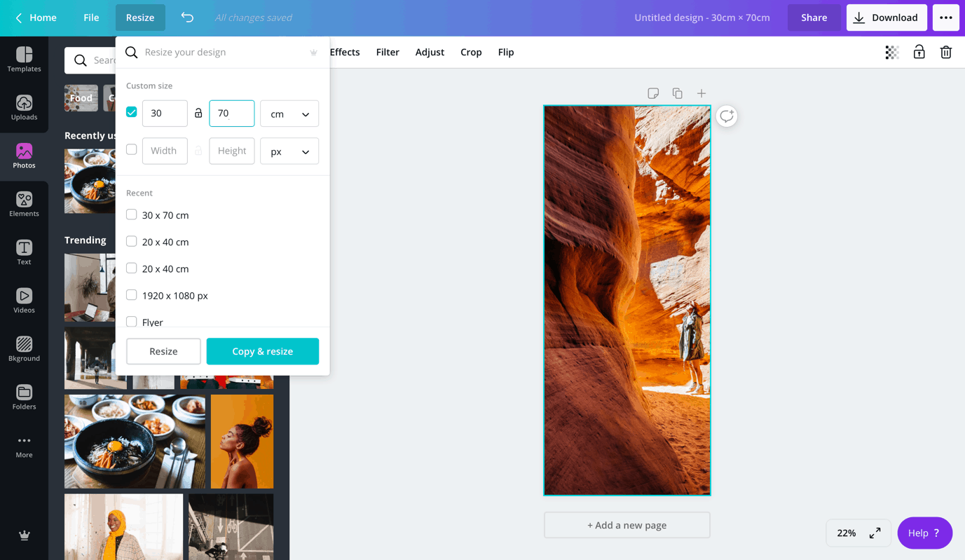Viewport: 965px width, 560px height.
Task: Click the Copy & resize button
Action: (x=262, y=350)
